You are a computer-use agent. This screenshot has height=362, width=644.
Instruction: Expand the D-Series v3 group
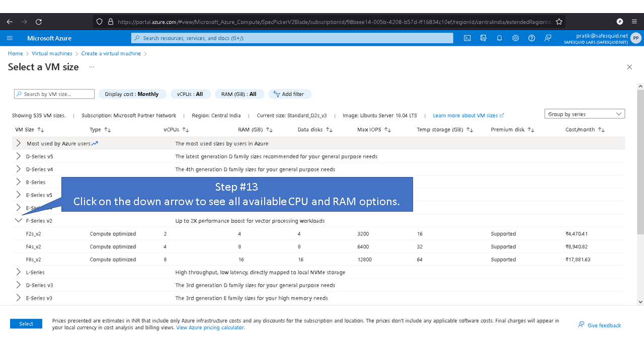pyautogui.click(x=19, y=285)
